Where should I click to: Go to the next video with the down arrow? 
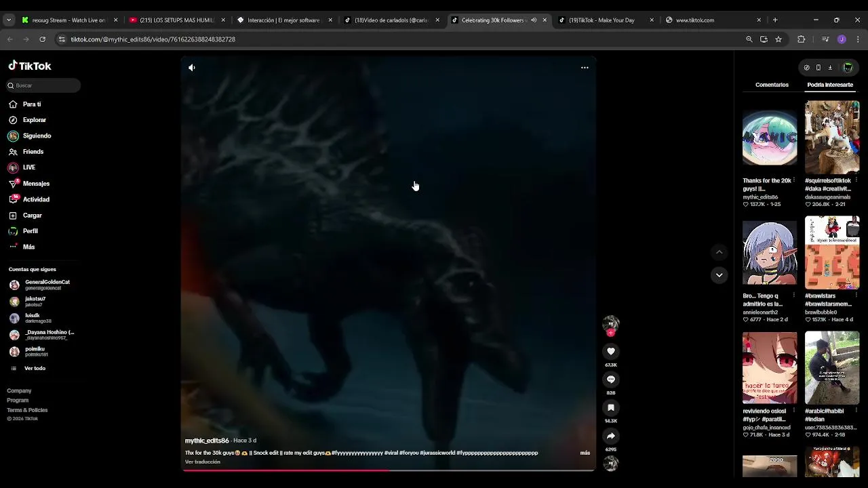(x=719, y=275)
